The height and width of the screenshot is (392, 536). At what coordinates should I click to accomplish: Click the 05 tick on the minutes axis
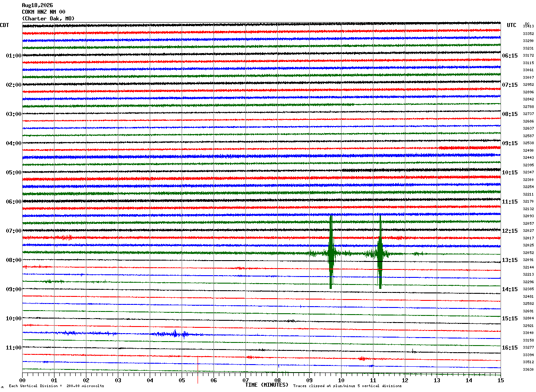pyautogui.click(x=182, y=380)
